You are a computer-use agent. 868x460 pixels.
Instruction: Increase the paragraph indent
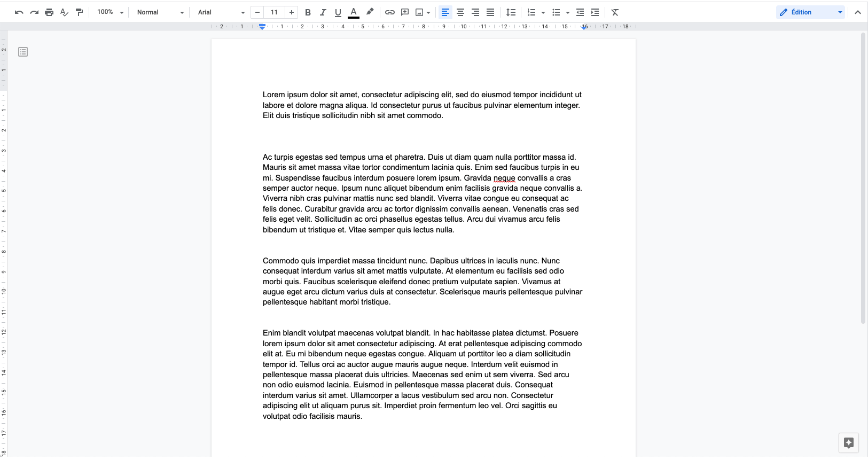coord(595,12)
